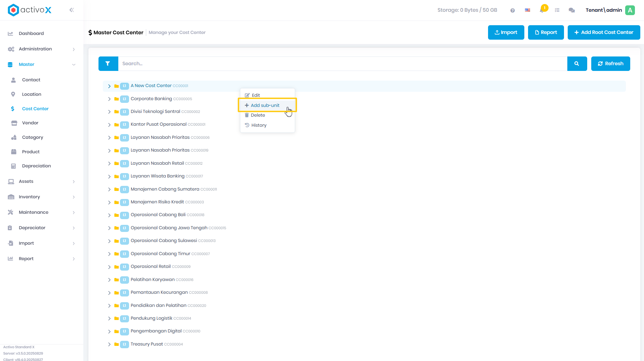Open user avatar A menu
The width and height of the screenshot is (644, 361).
[630, 10]
